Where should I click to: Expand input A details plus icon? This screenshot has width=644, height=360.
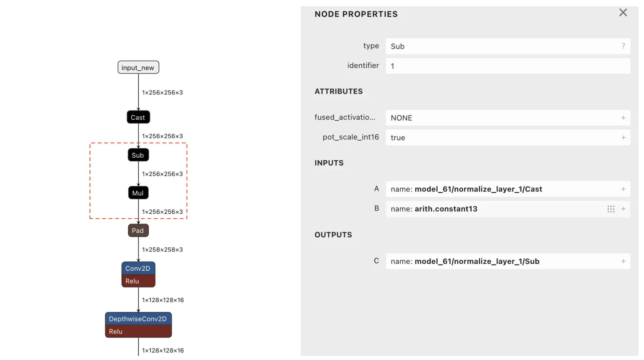tap(623, 189)
